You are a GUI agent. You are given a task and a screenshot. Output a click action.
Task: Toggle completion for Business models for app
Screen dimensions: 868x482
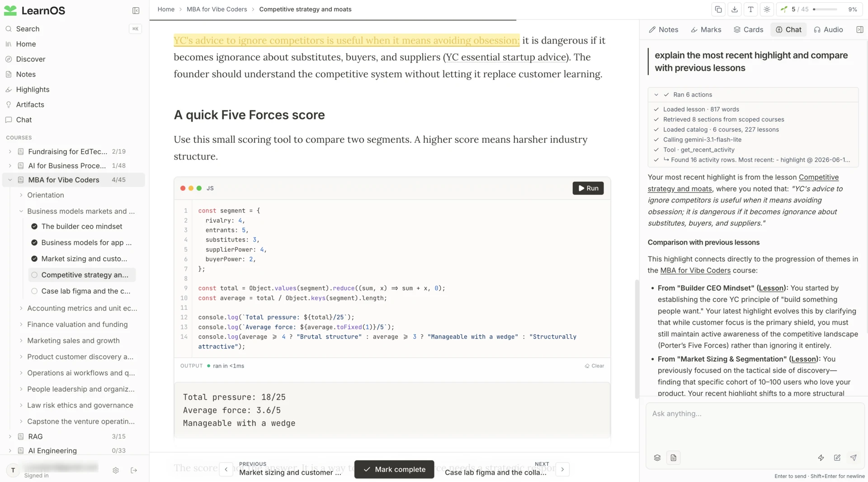34,242
